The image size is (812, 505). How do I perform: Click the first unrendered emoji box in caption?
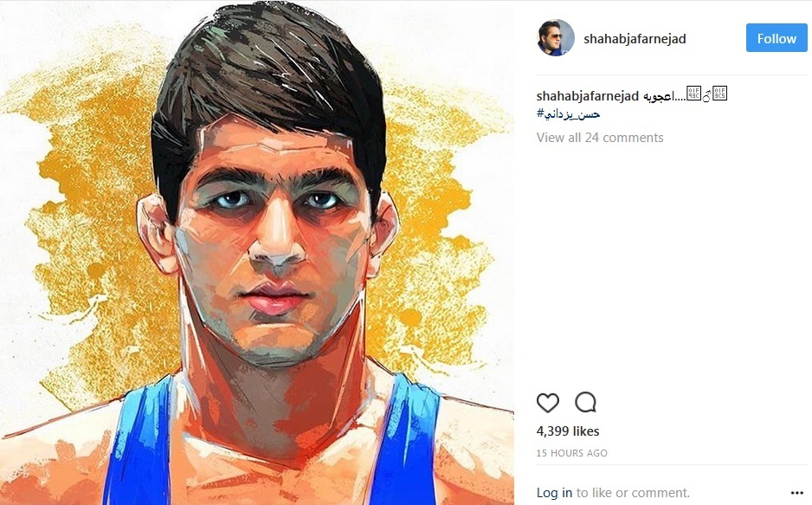[x=693, y=94]
